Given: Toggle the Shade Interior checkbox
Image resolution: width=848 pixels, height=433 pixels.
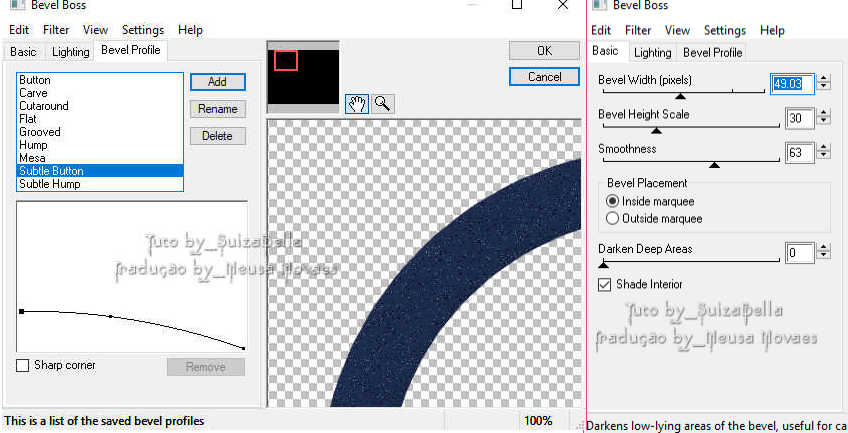Looking at the screenshot, I should pos(604,284).
